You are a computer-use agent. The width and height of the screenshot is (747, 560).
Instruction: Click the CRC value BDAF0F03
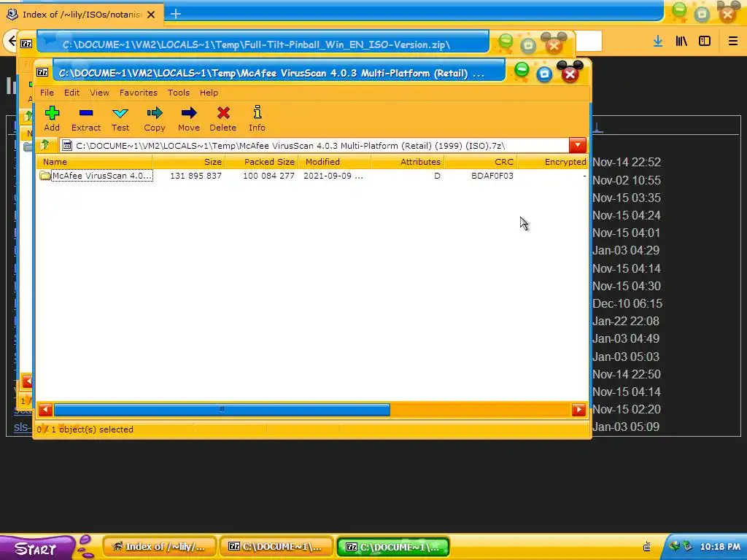[492, 176]
